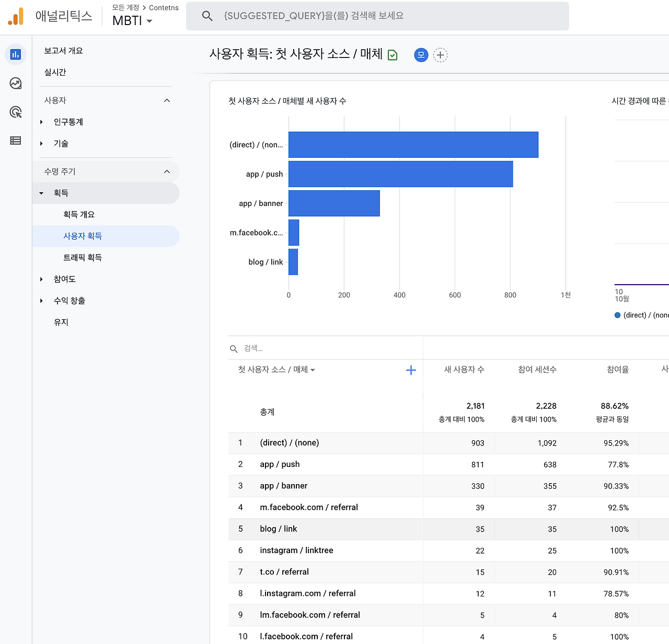Sort by 참여율 column header
The image size is (669, 644).
pyautogui.click(x=618, y=370)
